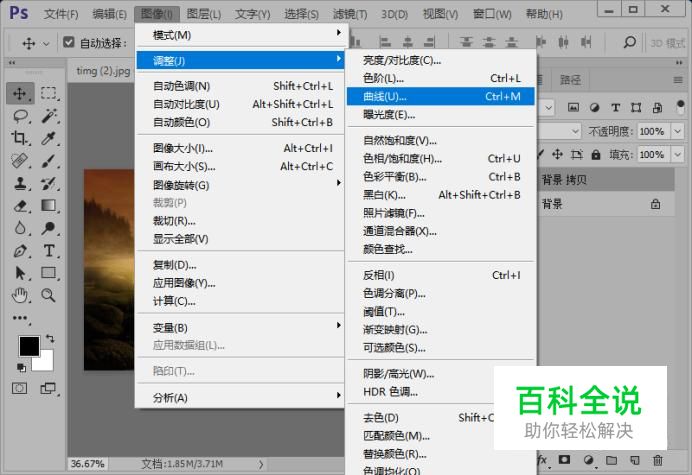
Task: Delete layer with trash icon
Action: coord(658,460)
